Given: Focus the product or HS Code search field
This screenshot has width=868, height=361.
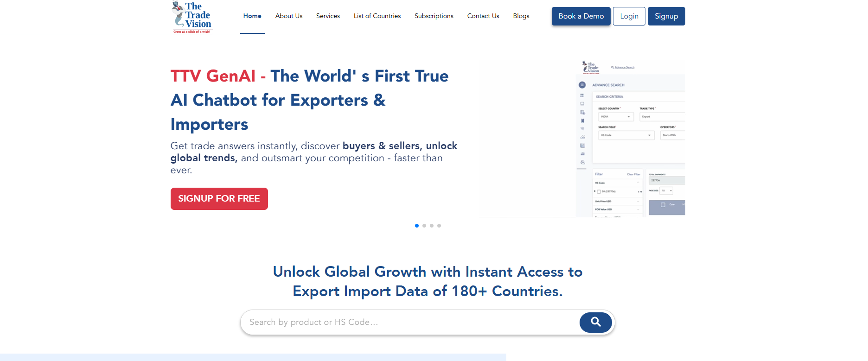Looking at the screenshot, I should 408,322.
